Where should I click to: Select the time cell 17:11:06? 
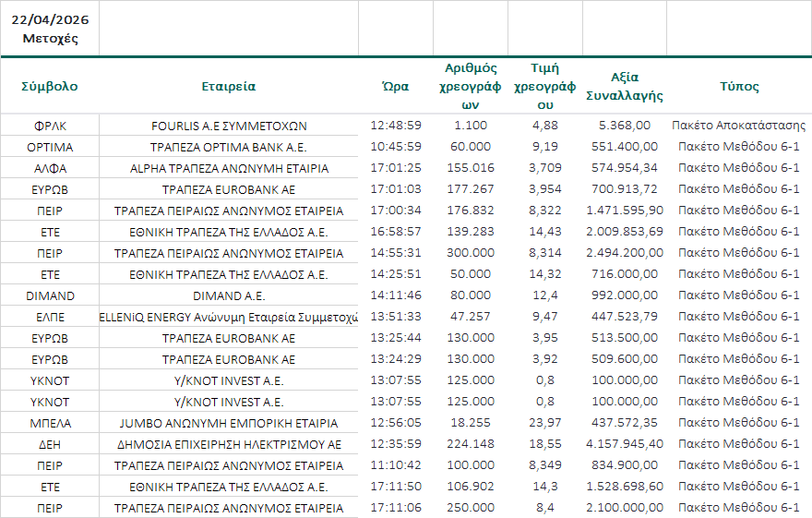pos(396,508)
